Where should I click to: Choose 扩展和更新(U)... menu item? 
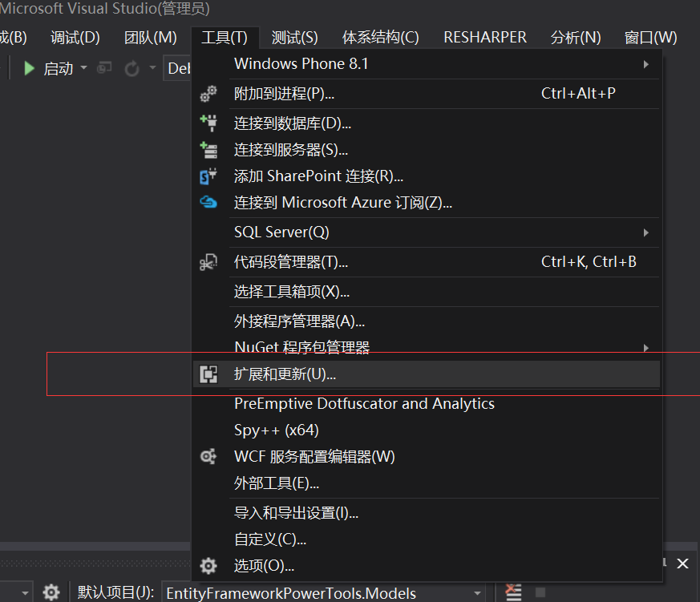click(x=427, y=374)
